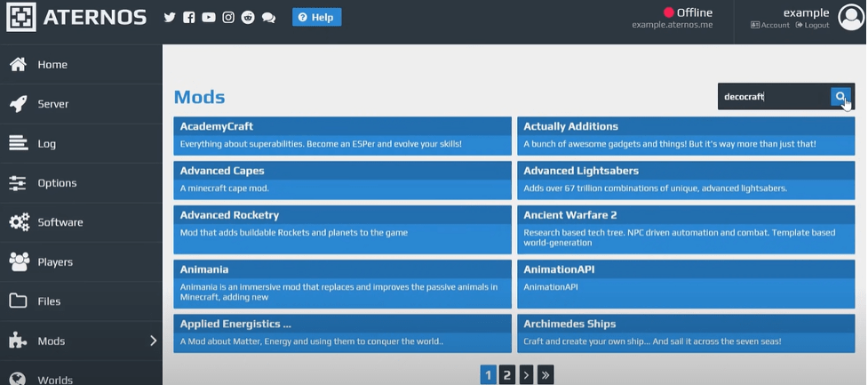Click the Aternos logo icon

point(21,17)
